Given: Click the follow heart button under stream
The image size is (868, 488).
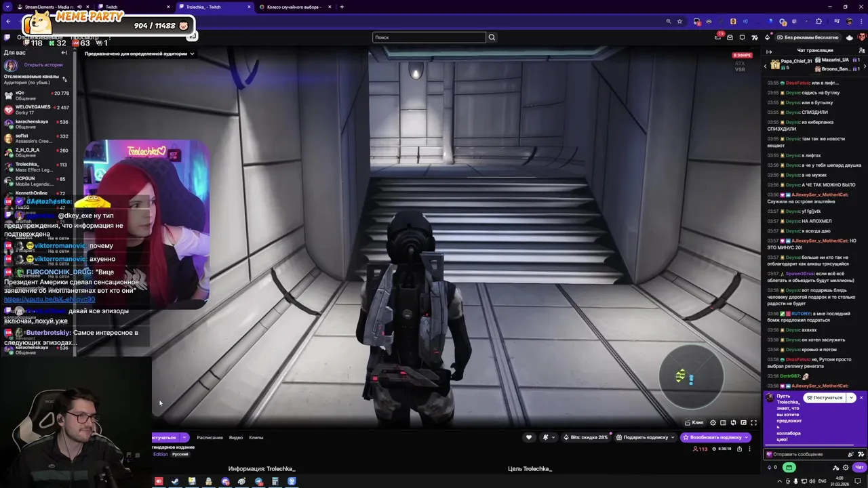Looking at the screenshot, I should click(x=530, y=437).
